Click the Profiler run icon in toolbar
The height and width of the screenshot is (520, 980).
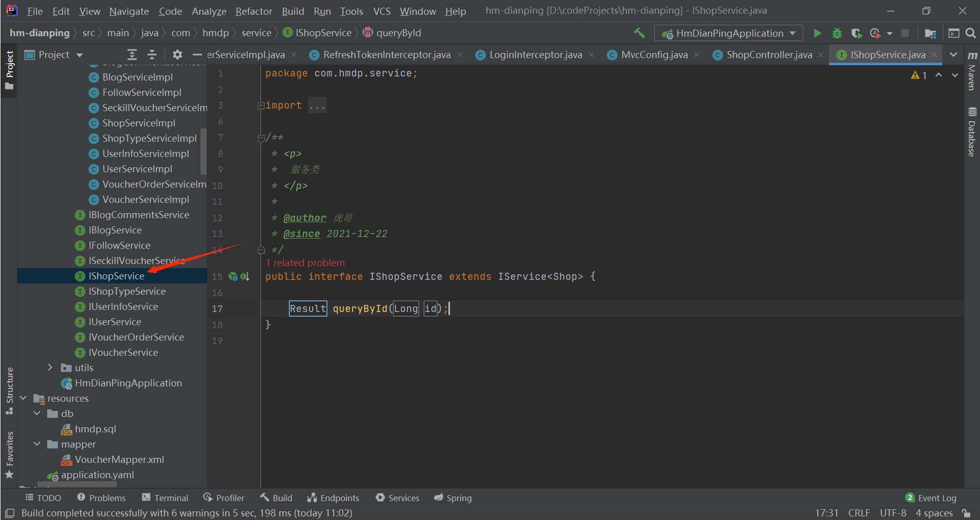pos(875,33)
